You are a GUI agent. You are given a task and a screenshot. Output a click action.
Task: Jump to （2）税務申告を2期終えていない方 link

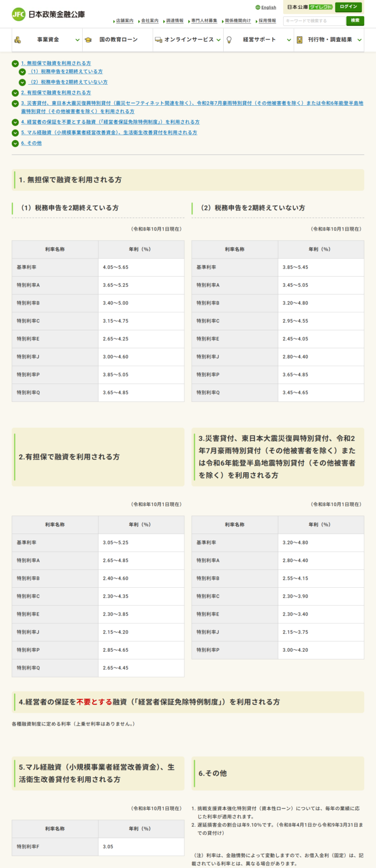coord(68,82)
